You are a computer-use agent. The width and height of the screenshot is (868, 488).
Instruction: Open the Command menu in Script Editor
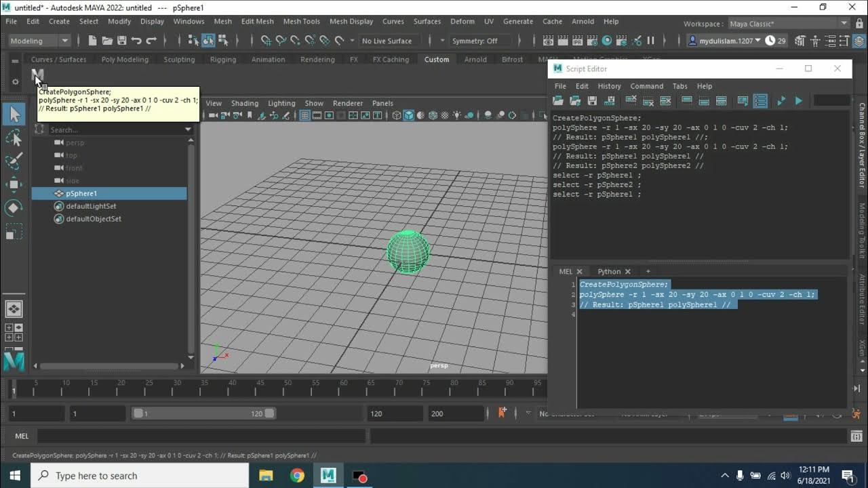tap(646, 86)
